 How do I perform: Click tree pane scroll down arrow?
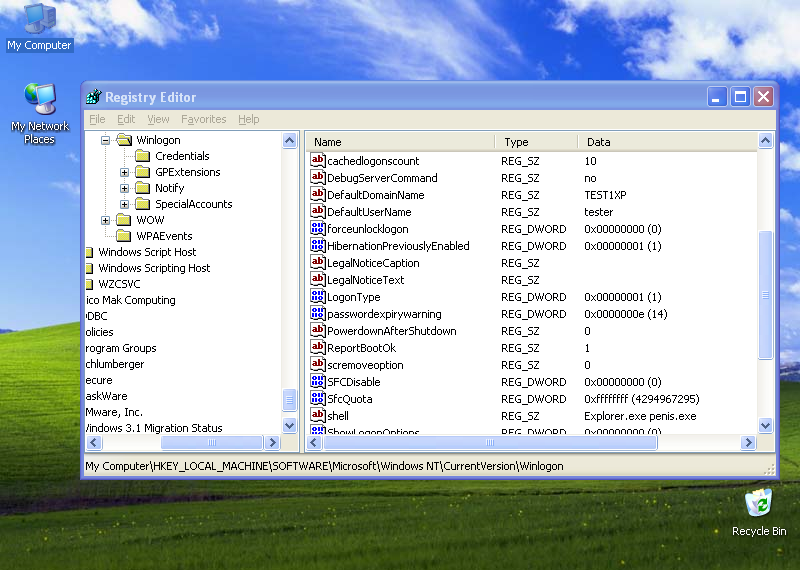pyautogui.click(x=289, y=425)
